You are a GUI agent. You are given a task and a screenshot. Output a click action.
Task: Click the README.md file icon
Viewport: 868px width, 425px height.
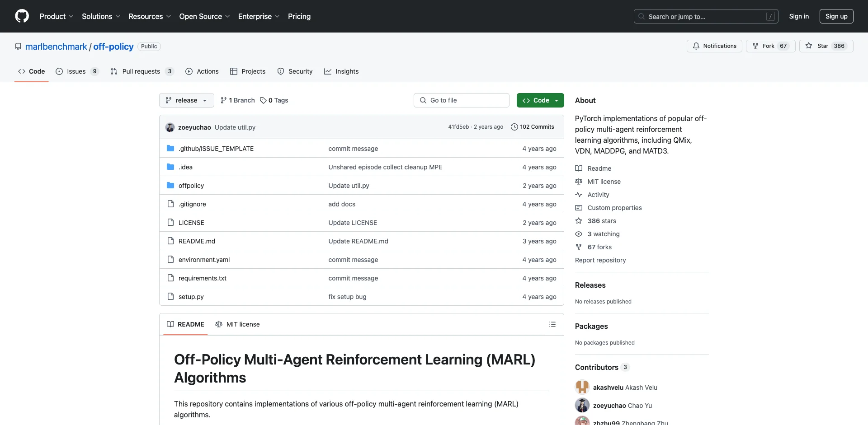coord(170,241)
